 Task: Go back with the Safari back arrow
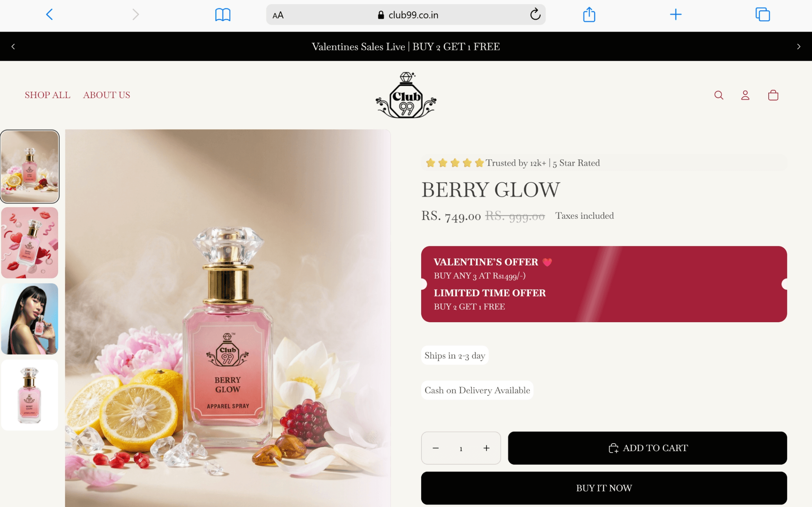pyautogui.click(x=50, y=14)
